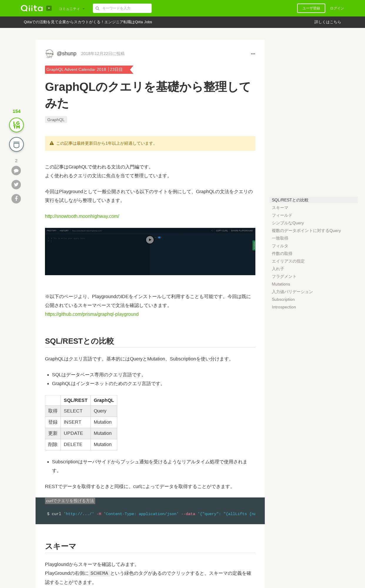365x588 pixels.
Task: Go to SQL/RESTとの比較 in table of contents
Action: 313,200
